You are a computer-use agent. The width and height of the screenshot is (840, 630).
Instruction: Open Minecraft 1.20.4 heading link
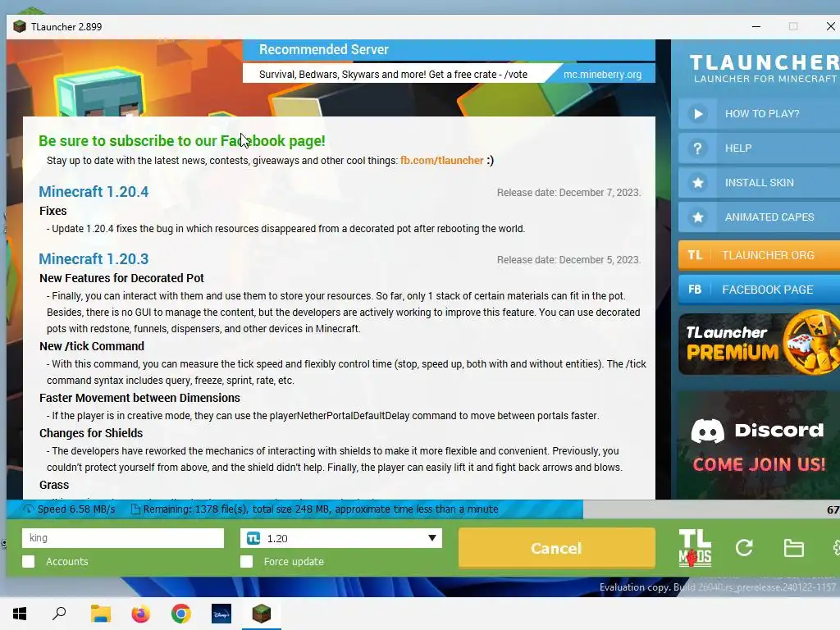click(94, 192)
